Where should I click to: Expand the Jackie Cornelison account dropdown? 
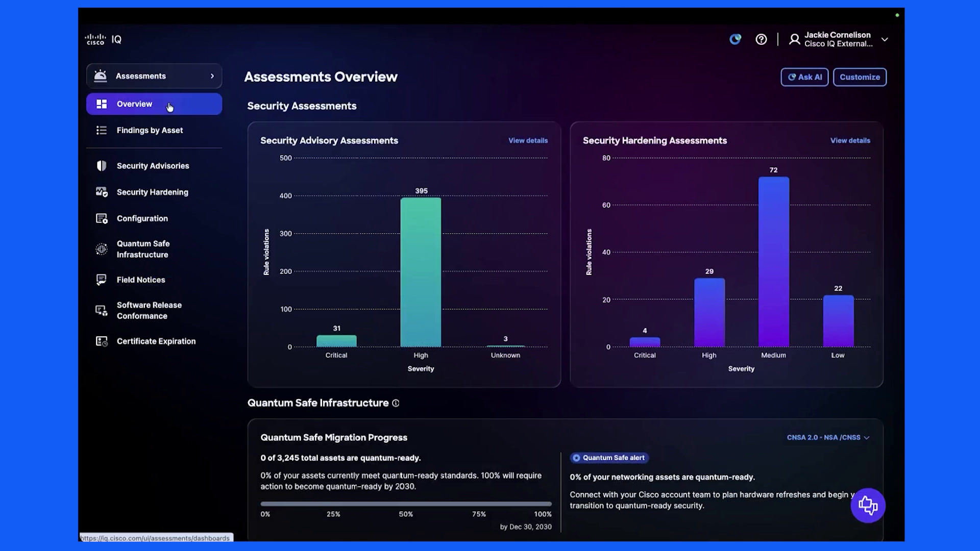point(885,39)
